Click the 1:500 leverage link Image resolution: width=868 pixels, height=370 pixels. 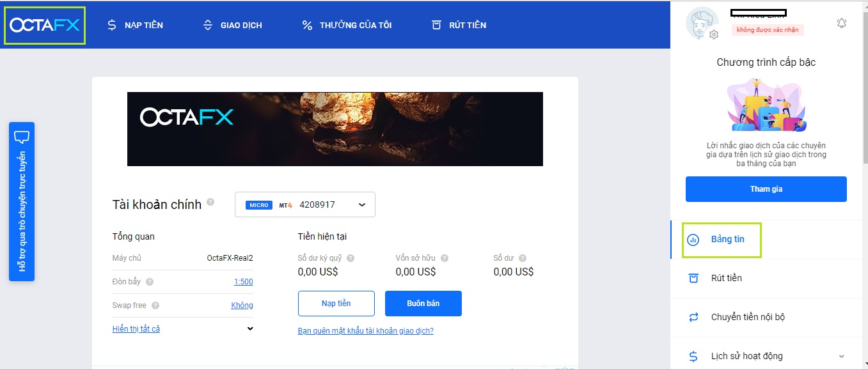tap(244, 282)
